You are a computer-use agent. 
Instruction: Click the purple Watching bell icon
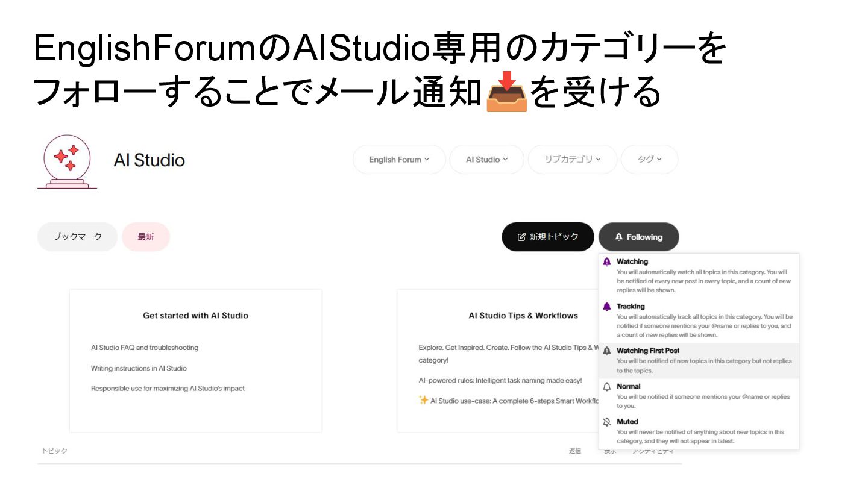click(x=607, y=262)
